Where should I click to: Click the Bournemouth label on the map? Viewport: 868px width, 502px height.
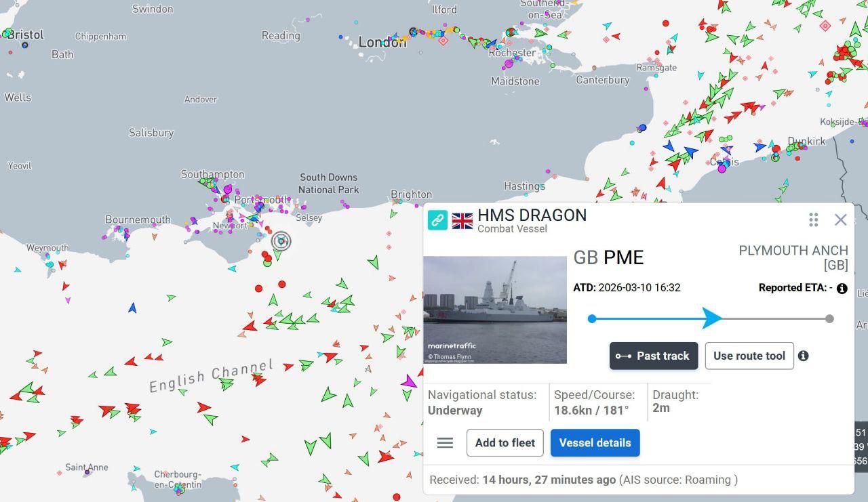pos(138,219)
